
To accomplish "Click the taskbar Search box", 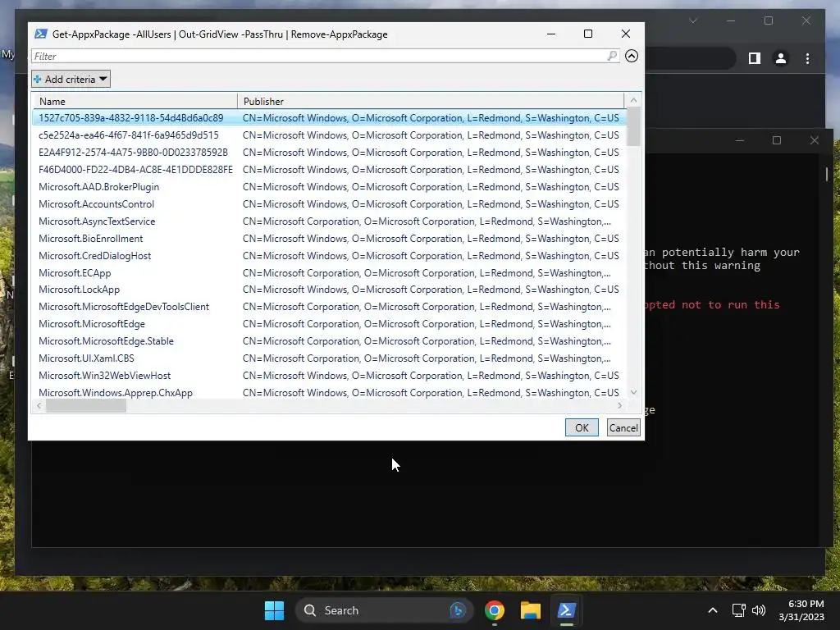I will pos(384,610).
